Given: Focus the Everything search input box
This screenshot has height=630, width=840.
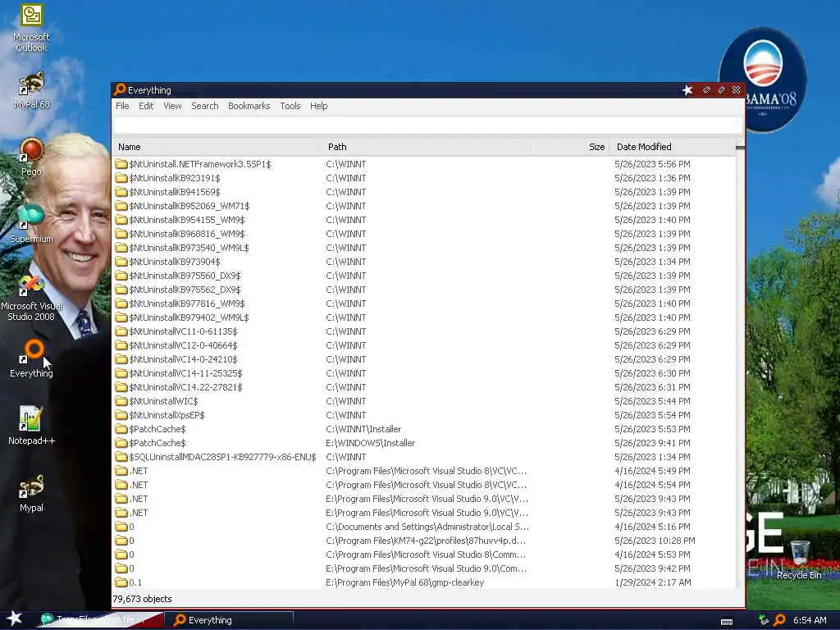Looking at the screenshot, I should click(x=427, y=126).
